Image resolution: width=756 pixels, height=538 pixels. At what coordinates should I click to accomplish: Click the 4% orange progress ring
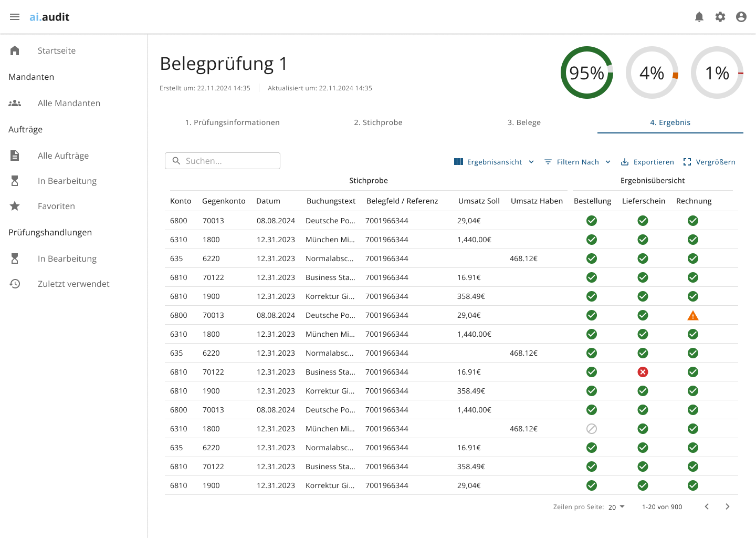click(652, 73)
